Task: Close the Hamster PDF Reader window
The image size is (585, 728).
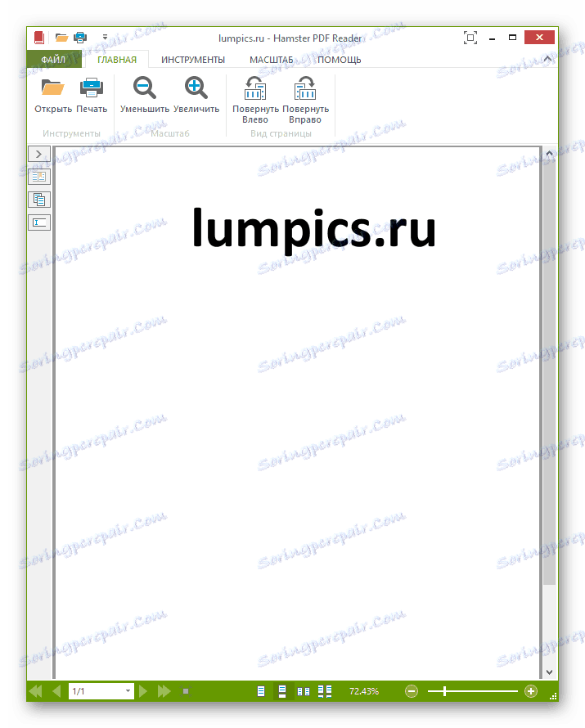Action: click(539, 37)
